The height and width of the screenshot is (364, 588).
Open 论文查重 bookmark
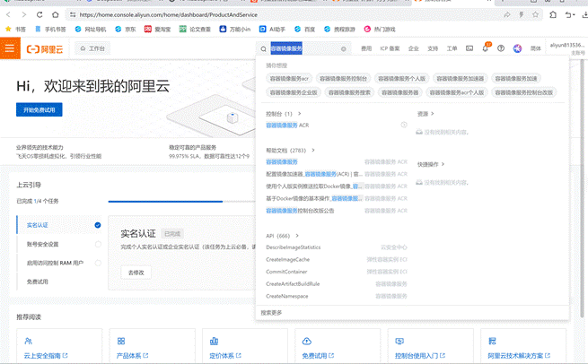tap(195, 30)
